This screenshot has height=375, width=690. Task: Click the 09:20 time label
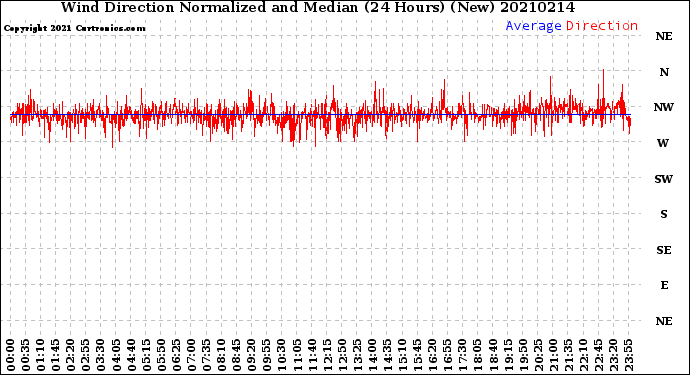tap(252, 355)
